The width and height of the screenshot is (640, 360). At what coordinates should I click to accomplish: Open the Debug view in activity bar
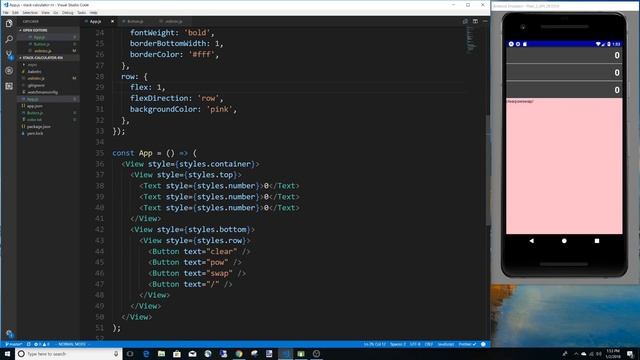pyautogui.click(x=9, y=70)
